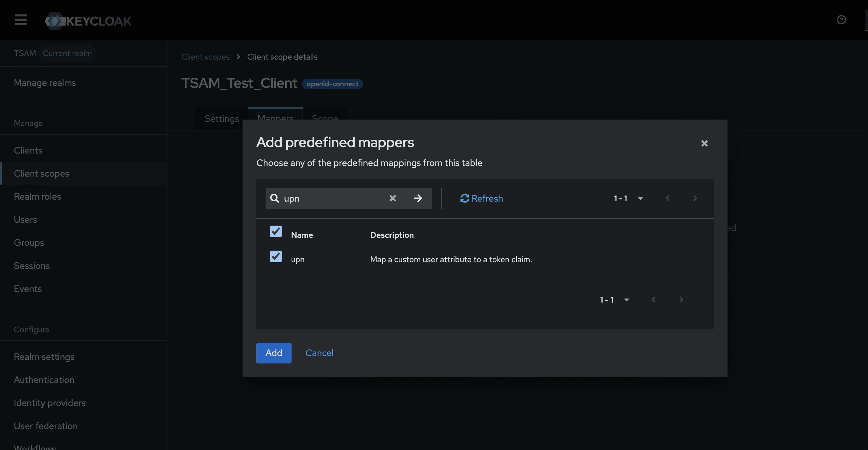
Task: Go to next page in bottom pagination
Action: click(681, 300)
